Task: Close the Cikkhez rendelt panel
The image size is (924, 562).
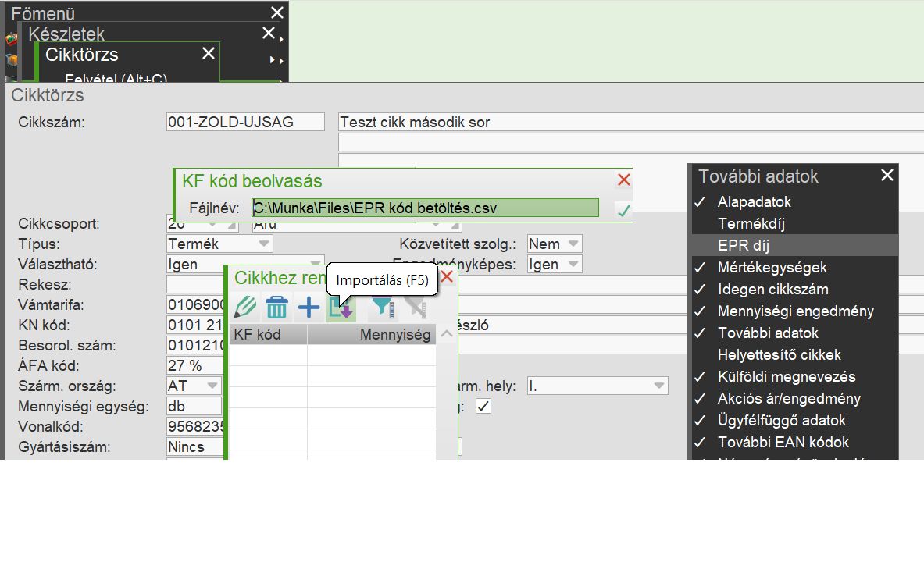Action: [x=447, y=276]
